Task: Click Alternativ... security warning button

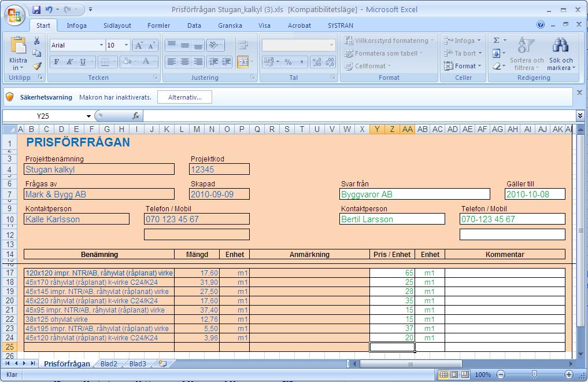Action: tap(184, 97)
